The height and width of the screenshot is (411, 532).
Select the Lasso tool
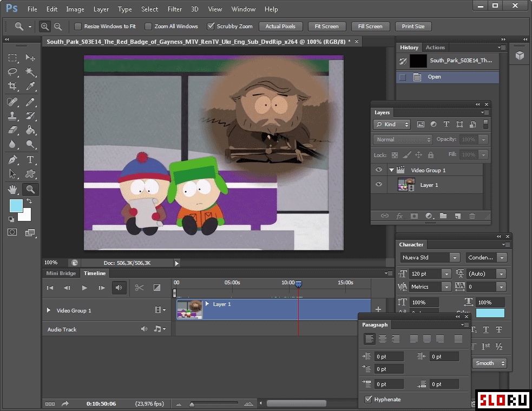click(12, 71)
